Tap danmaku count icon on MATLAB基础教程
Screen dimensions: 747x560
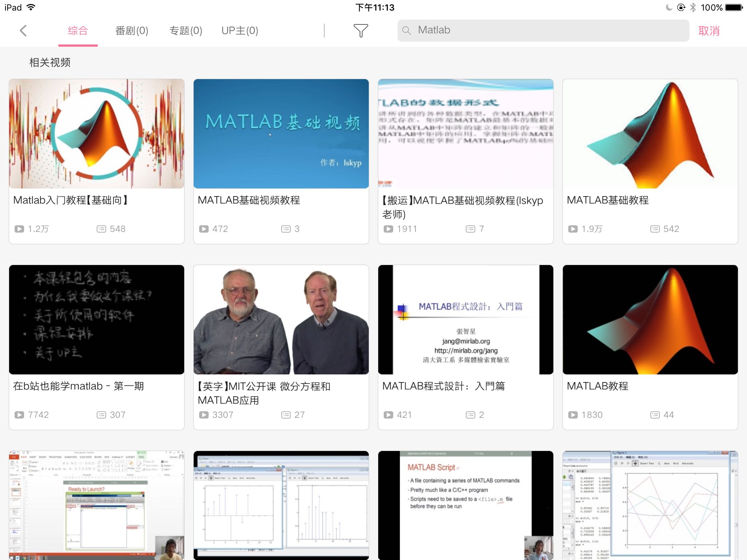[655, 229]
